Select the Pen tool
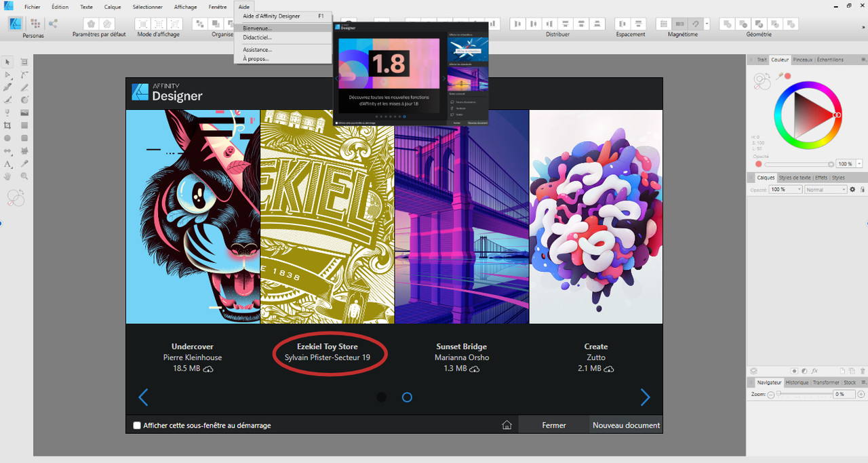The height and width of the screenshot is (463, 868). click(7, 87)
